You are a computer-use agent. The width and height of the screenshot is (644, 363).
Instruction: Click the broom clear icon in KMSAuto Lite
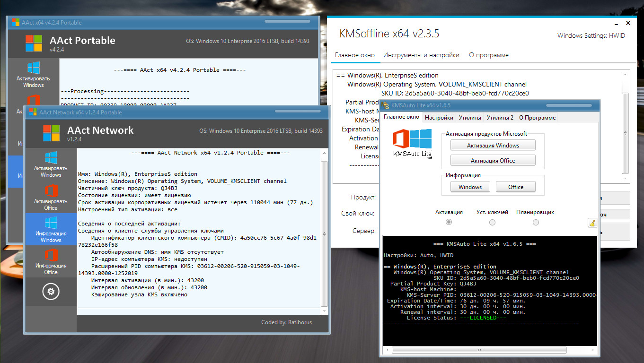point(592,222)
